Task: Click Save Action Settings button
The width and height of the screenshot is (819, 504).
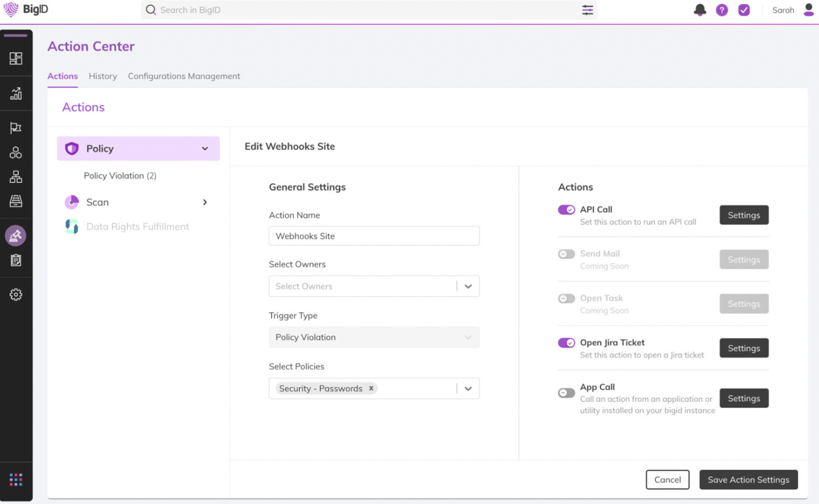Action: (x=748, y=480)
